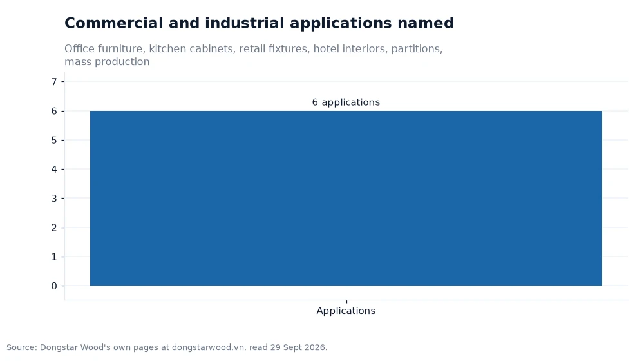Click the y-axis tick label 5

pos(54,140)
